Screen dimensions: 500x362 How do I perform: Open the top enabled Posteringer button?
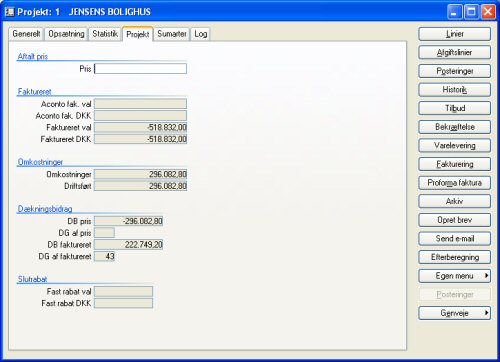[x=455, y=71]
